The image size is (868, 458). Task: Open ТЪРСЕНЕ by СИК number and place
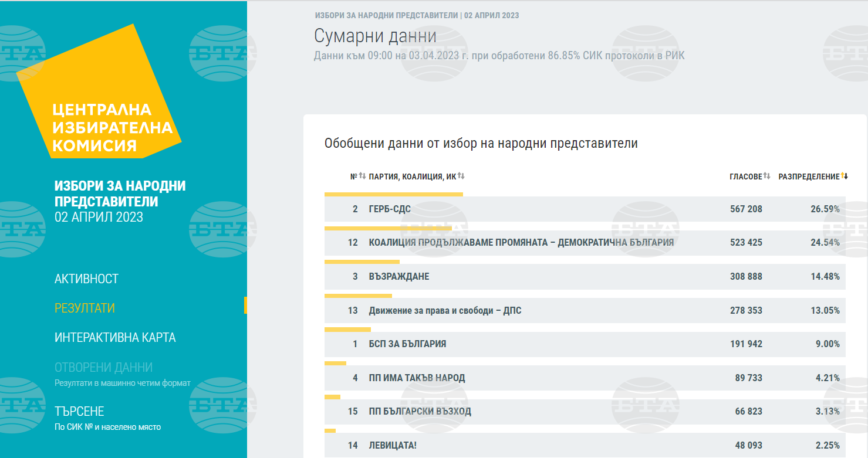pos(79,412)
